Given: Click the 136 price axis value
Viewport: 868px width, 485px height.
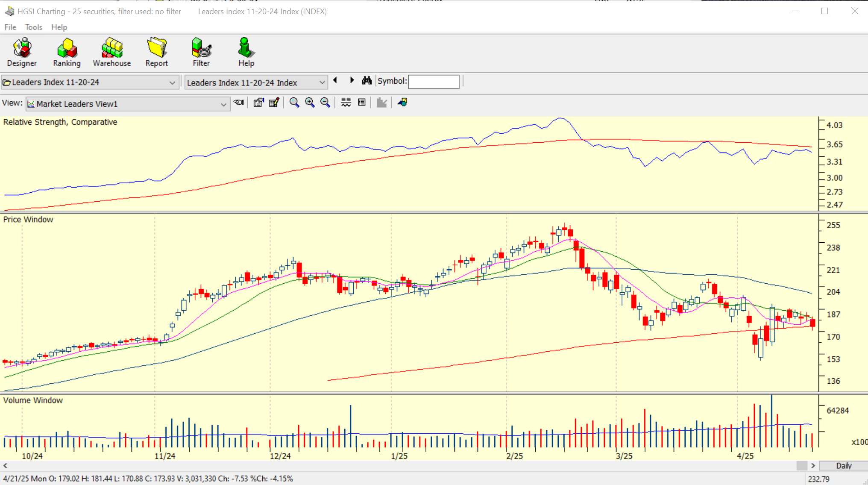Looking at the screenshot, I should (833, 381).
